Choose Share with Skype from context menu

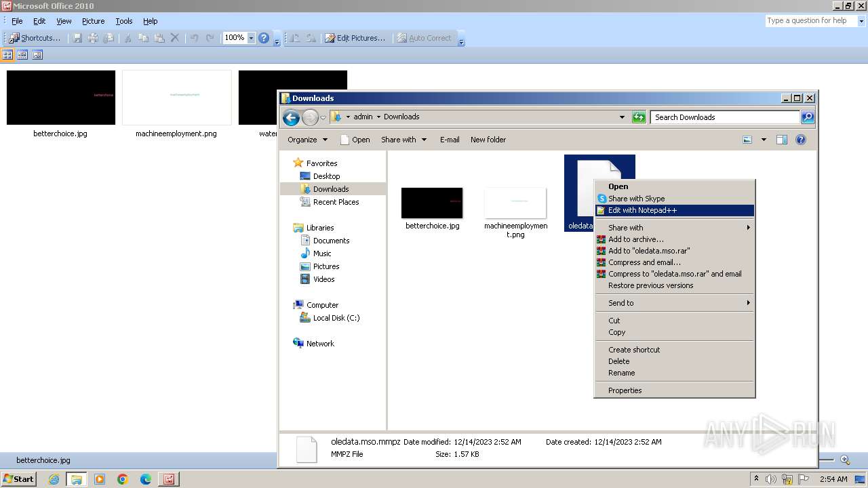coord(675,199)
